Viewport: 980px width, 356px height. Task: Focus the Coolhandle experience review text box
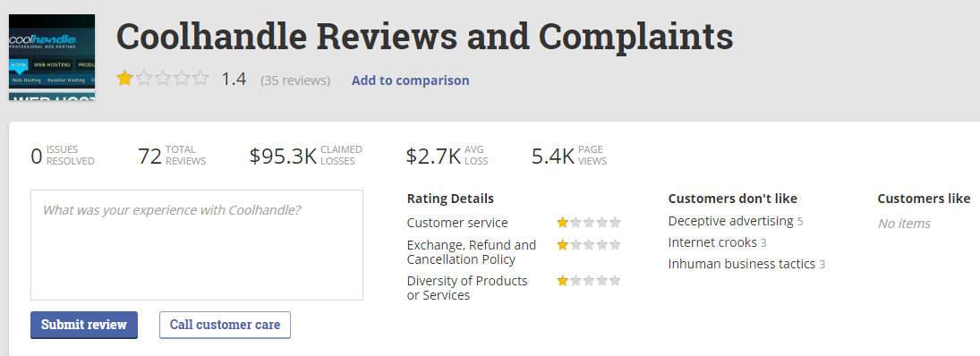197,245
